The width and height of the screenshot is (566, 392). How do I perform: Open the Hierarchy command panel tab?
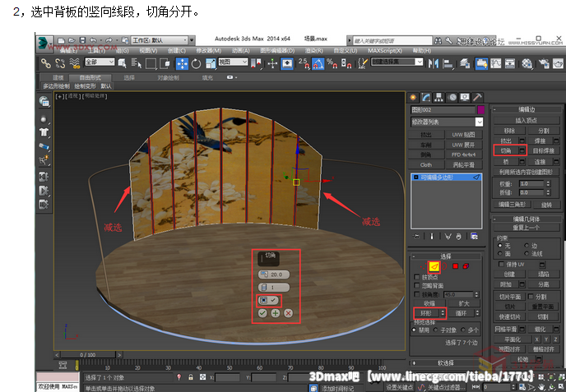point(438,97)
